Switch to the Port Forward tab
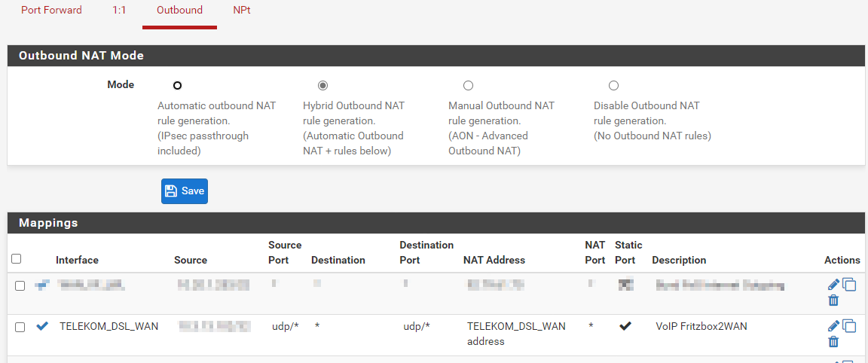Image resolution: width=868 pixels, height=363 pixels. click(51, 11)
